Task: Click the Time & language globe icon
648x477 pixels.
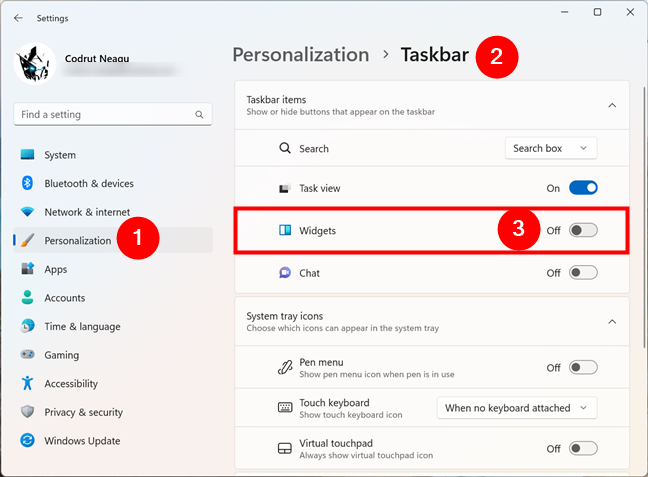Action: click(28, 326)
